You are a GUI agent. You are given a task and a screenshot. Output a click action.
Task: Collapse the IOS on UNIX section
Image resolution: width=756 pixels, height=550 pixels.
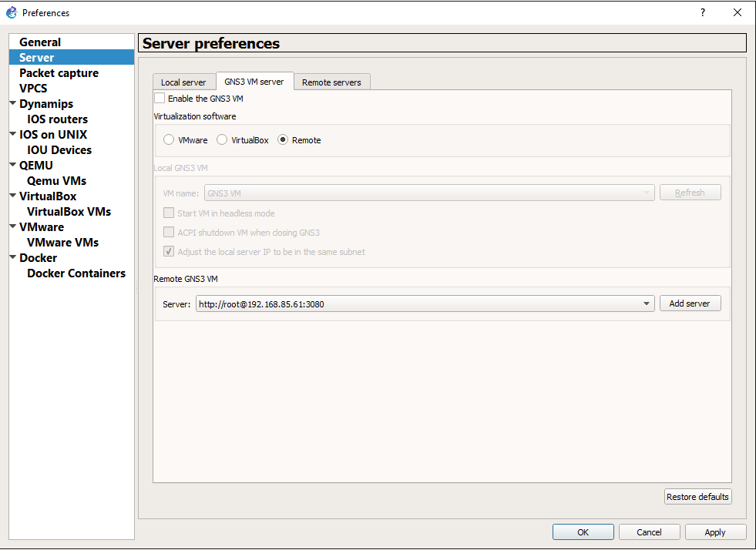click(x=13, y=134)
